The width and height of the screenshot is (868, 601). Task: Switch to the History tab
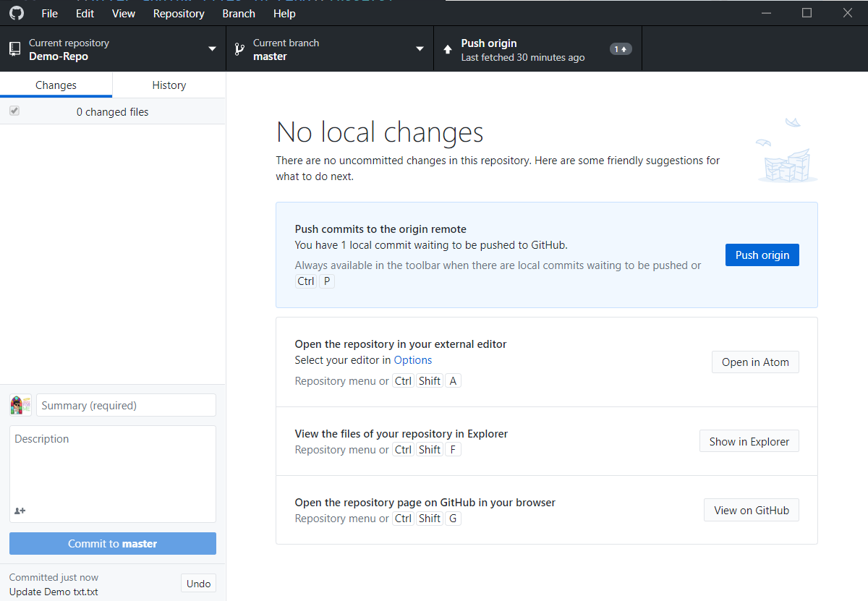(169, 85)
